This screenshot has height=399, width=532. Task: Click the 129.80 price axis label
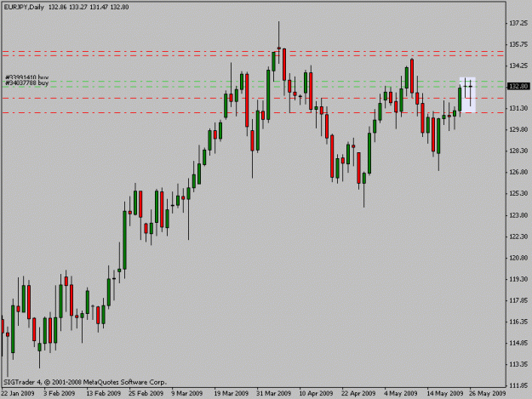click(x=518, y=129)
